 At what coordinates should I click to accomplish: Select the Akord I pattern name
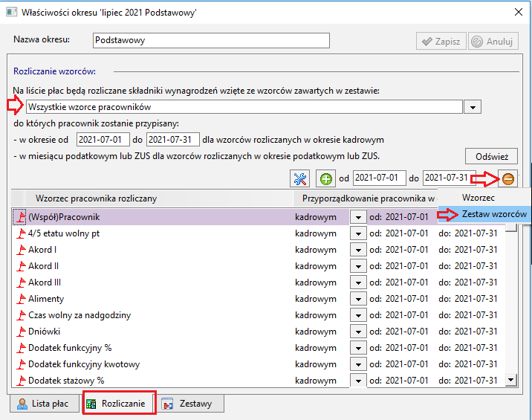click(x=42, y=250)
